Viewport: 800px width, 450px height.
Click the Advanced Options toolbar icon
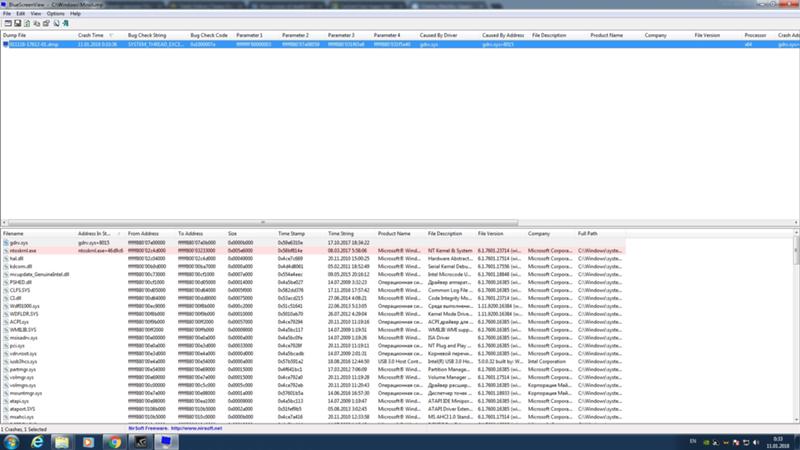pyautogui.click(x=8, y=23)
